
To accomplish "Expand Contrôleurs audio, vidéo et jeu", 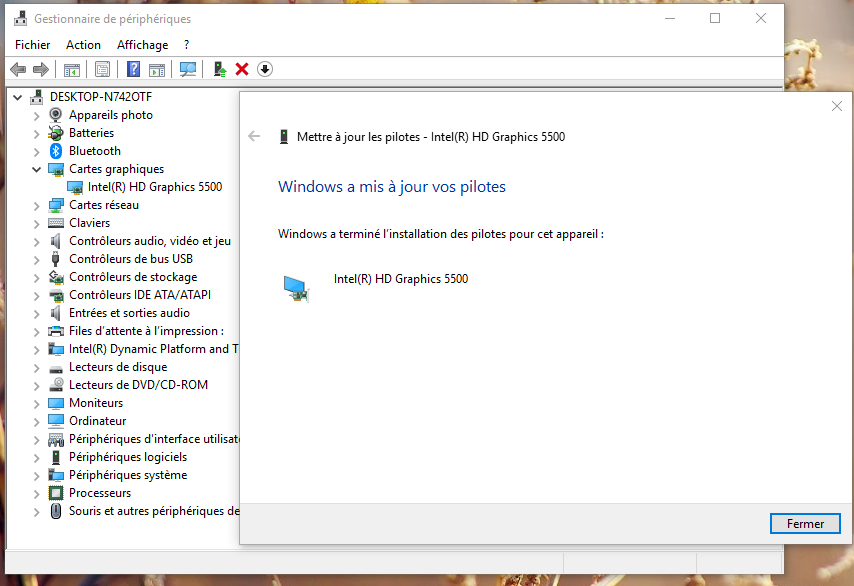I will [x=36, y=241].
